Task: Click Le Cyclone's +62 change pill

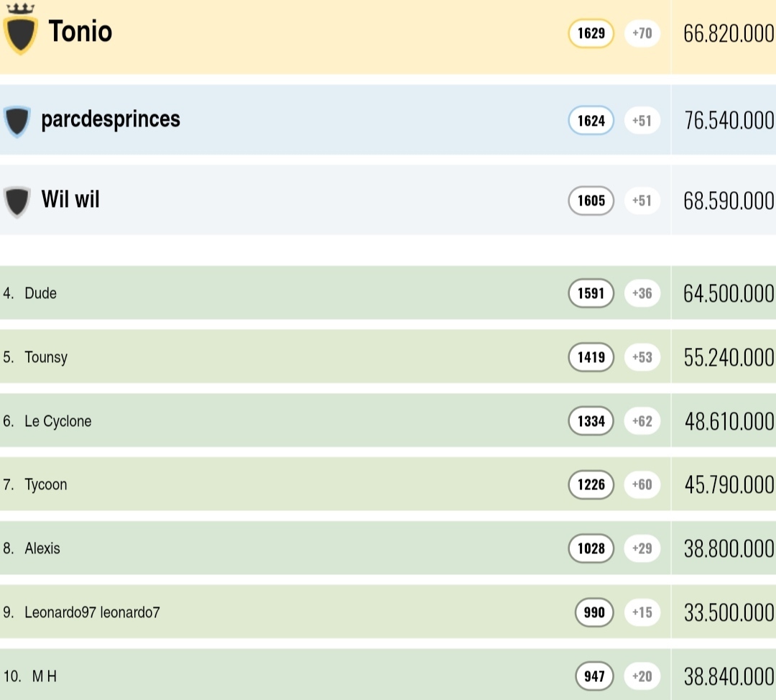Action: point(642,421)
